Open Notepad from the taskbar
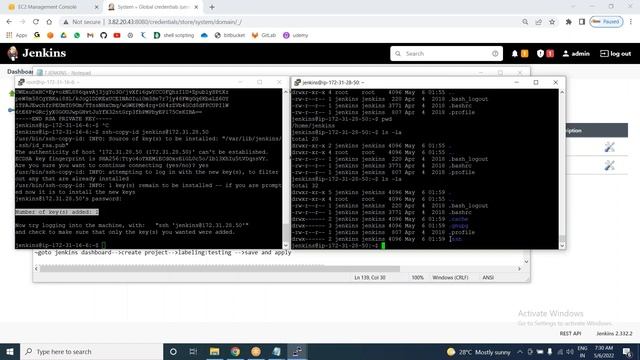Image resolution: width=640 pixels, height=360 pixels. pyautogui.click(x=277, y=351)
